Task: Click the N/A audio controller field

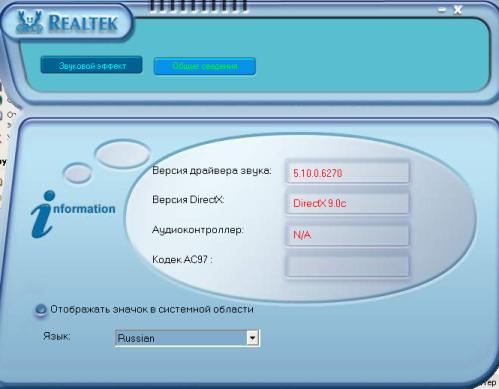Action: [347, 234]
